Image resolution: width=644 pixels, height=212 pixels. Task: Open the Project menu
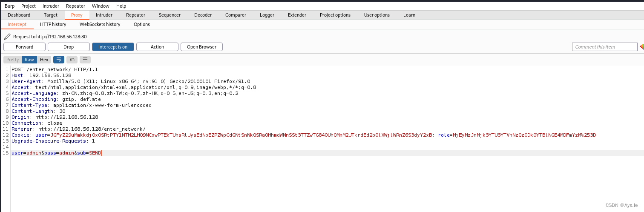pyautogui.click(x=29, y=6)
